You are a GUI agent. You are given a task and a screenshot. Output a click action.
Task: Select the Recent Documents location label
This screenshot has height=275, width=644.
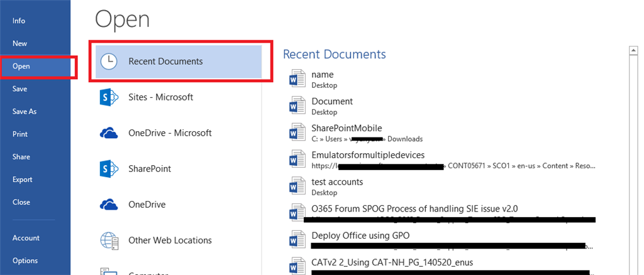165,62
